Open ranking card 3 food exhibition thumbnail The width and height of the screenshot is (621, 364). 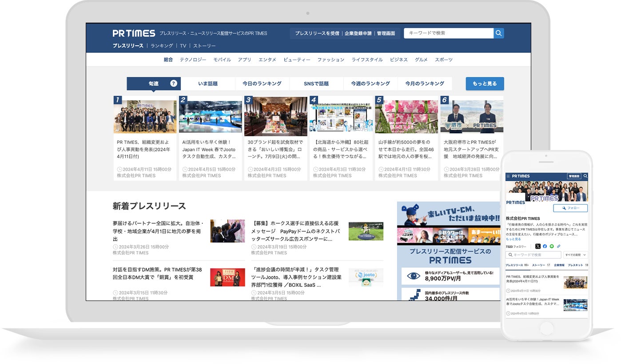click(x=276, y=116)
